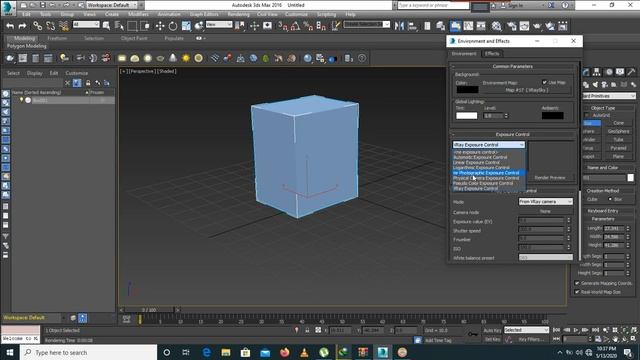Screen dimensions: 640x360
Task: Open the White balance preset dropdown
Action: (x=545, y=258)
